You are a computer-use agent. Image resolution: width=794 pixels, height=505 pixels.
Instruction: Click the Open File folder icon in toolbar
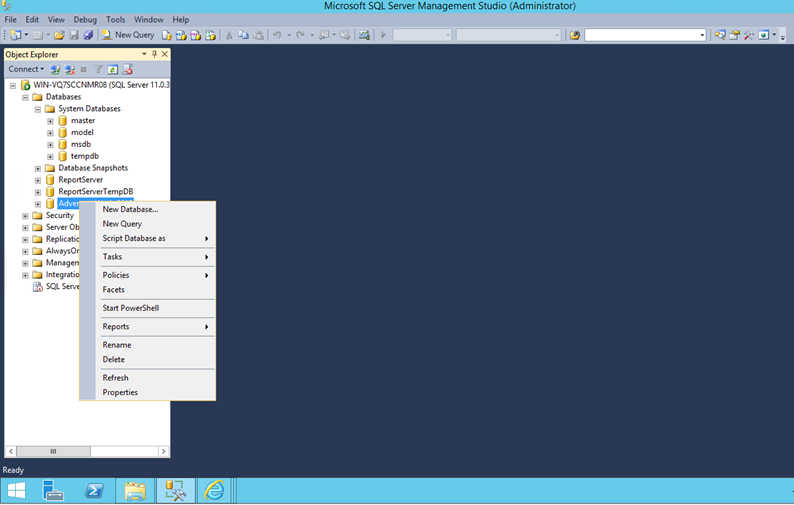(x=59, y=35)
